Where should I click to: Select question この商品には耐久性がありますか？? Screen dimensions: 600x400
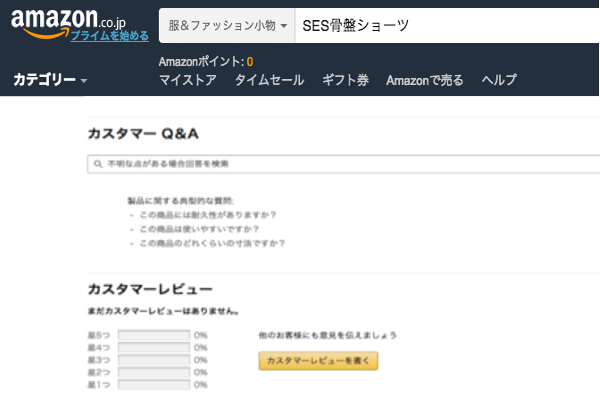point(207,215)
